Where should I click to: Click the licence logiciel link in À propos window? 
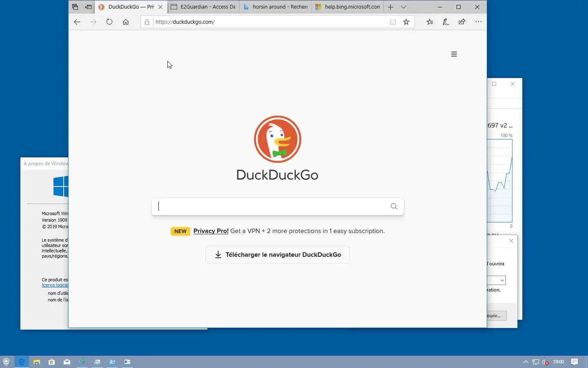(55, 285)
